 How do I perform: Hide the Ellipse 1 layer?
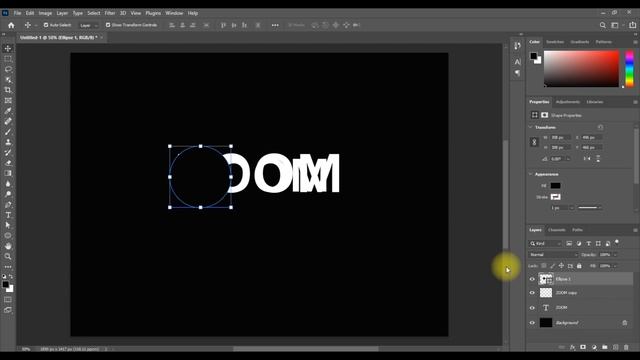click(x=532, y=279)
